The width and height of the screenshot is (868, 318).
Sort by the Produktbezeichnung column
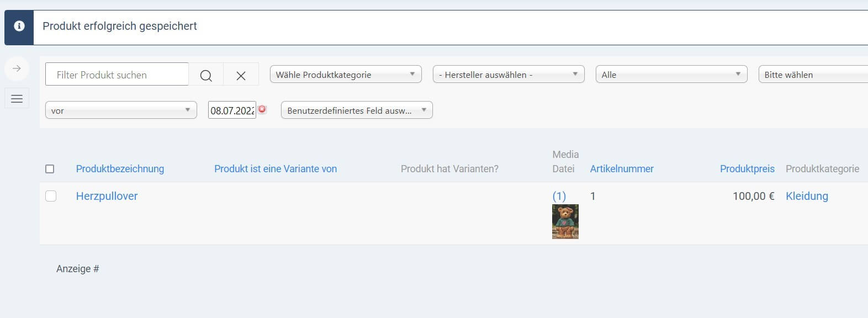(x=120, y=169)
